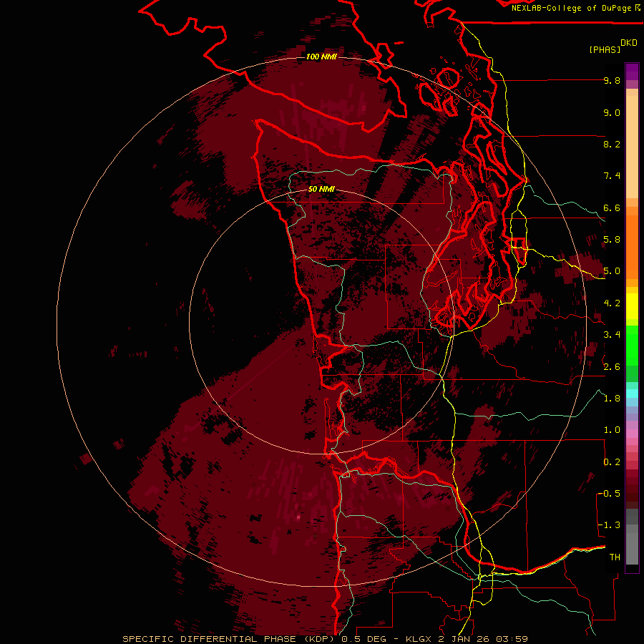Click the cyan band on the color scale
This screenshot has width=644, height=644.
point(632,394)
